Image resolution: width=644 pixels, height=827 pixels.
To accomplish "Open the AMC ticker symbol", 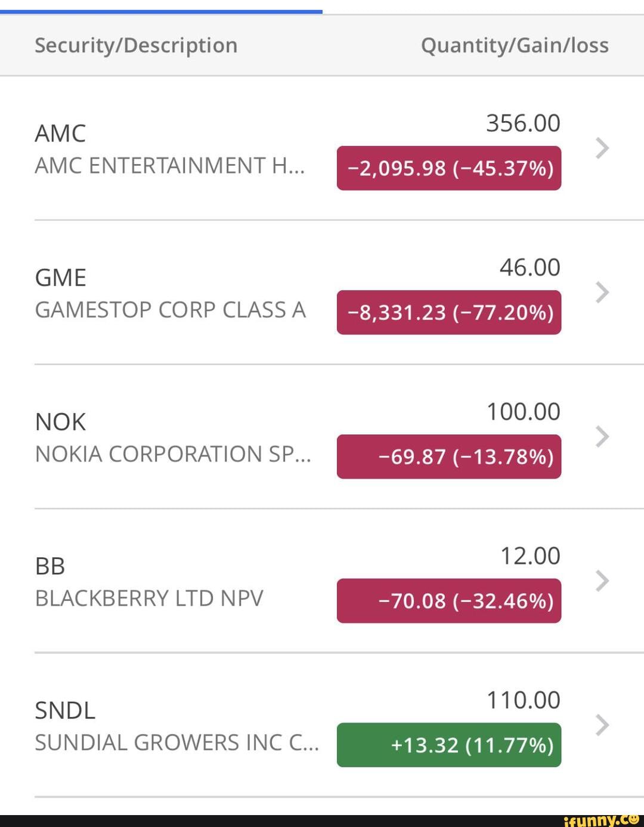I will pos(60,134).
